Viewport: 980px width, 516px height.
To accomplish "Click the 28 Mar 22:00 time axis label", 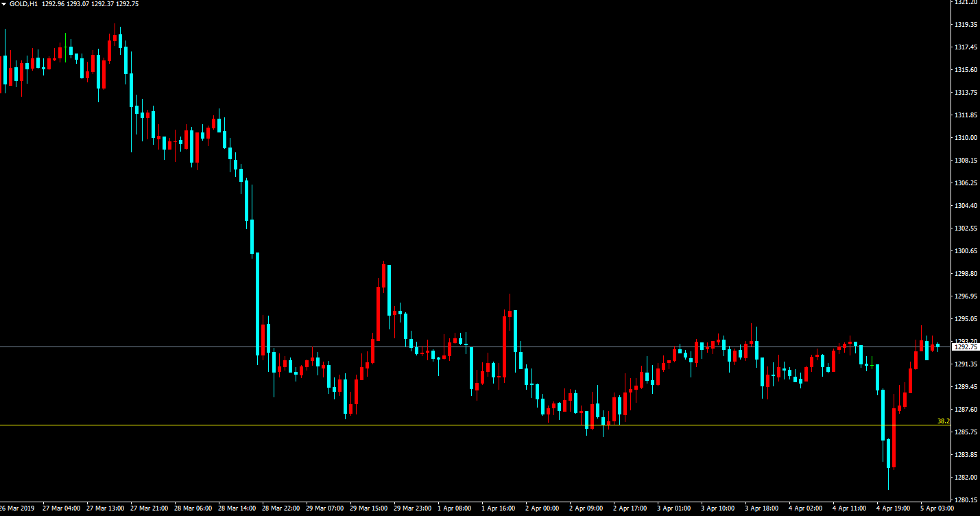I will pyautogui.click(x=280, y=508).
